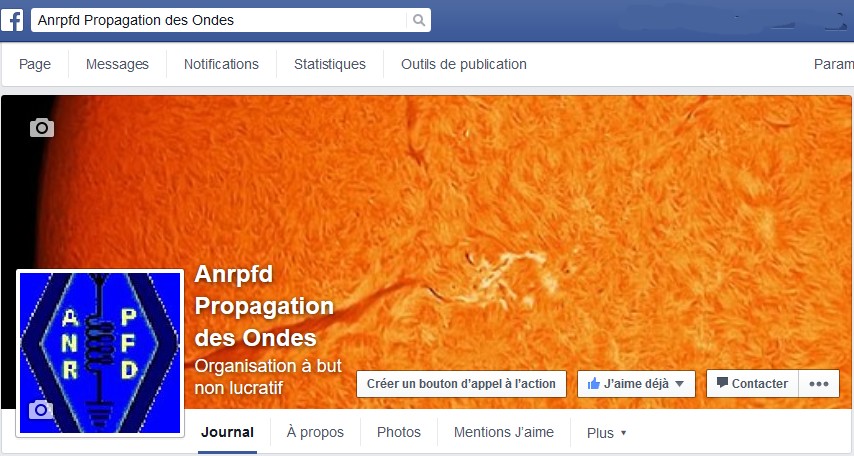Open the Notifications tab
This screenshot has width=854, height=456.
(221, 64)
